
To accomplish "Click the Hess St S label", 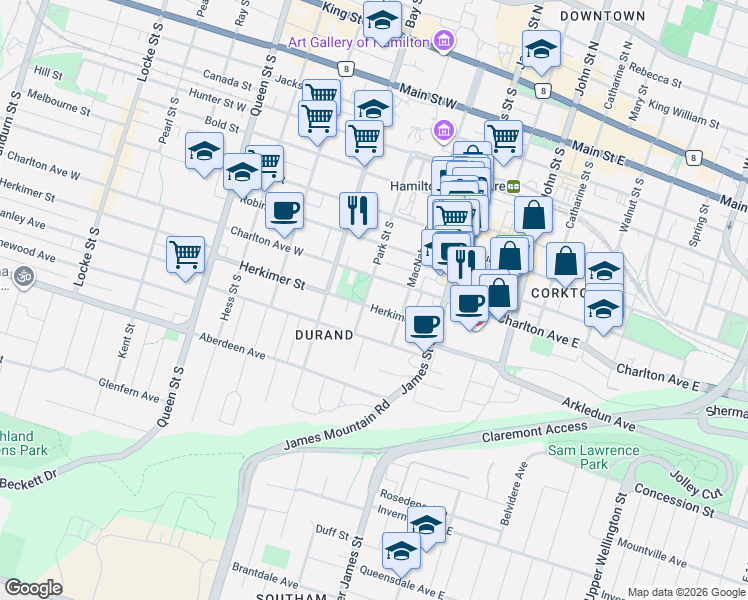I will point(230,297).
